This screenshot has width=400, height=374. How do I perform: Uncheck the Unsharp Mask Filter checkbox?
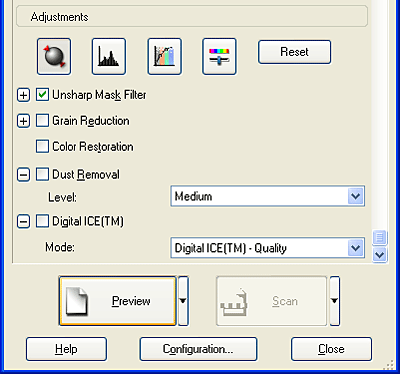42,95
